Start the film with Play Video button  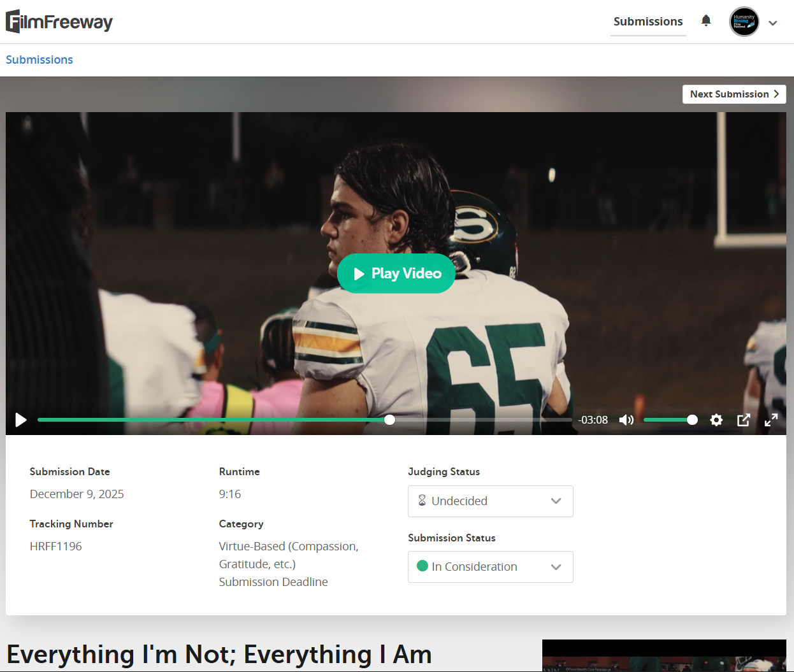pos(396,273)
